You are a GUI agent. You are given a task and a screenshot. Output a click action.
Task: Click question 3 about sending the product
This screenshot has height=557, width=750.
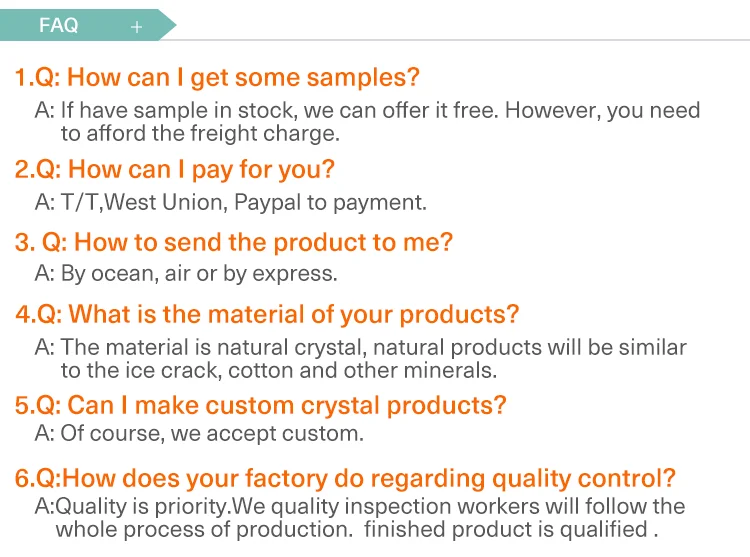tap(234, 242)
